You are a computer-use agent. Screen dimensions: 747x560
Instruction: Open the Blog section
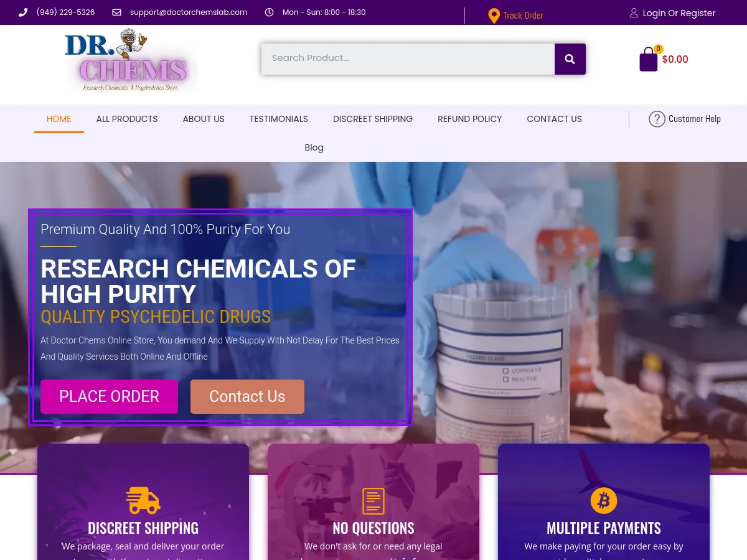click(314, 147)
